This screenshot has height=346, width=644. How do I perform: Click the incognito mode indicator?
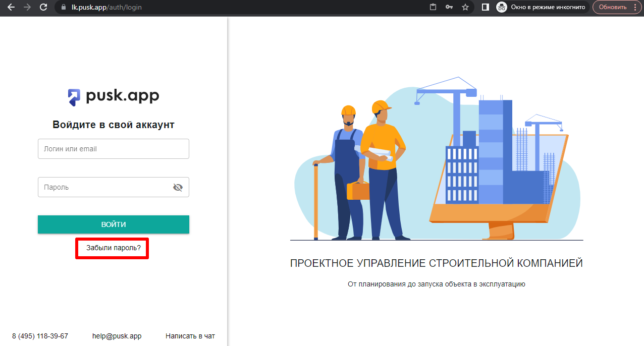[x=542, y=7]
